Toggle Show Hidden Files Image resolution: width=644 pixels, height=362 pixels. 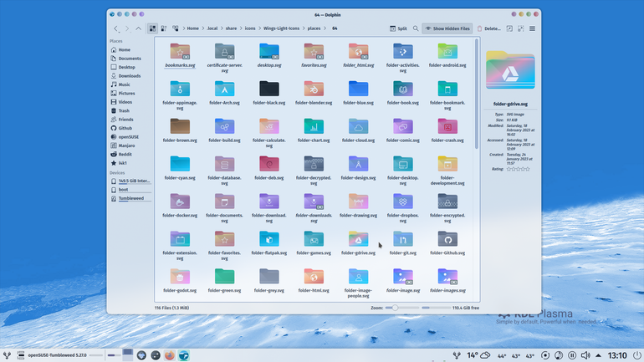[447, 28]
